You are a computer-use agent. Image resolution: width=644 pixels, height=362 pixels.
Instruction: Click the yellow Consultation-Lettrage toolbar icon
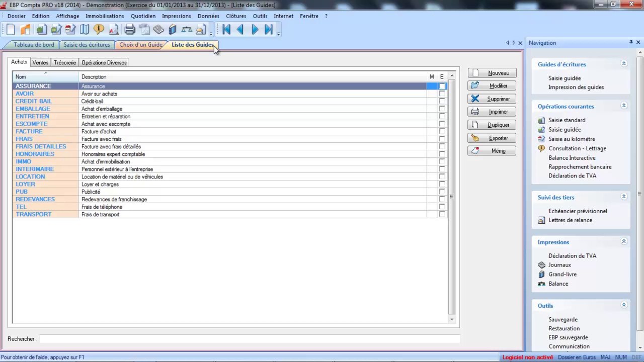tap(99, 30)
